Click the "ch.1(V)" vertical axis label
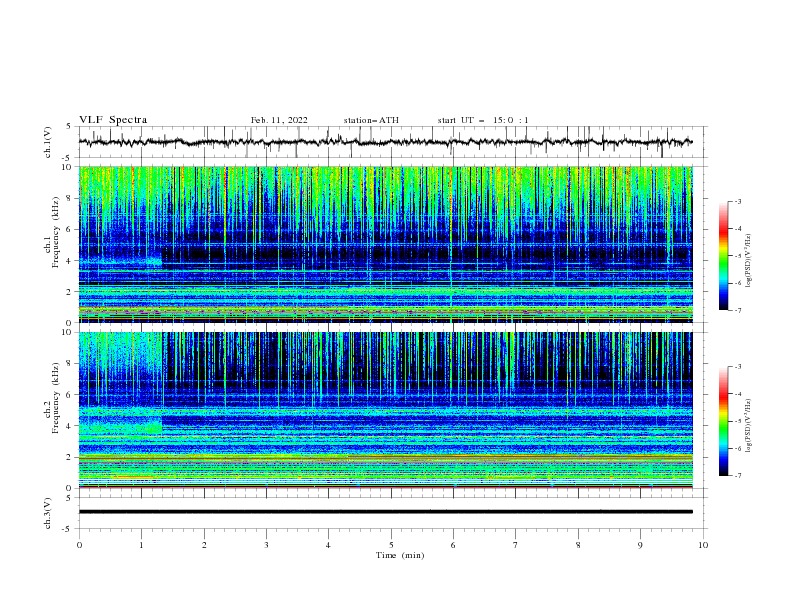The height and width of the screenshot is (612, 792). coord(48,142)
